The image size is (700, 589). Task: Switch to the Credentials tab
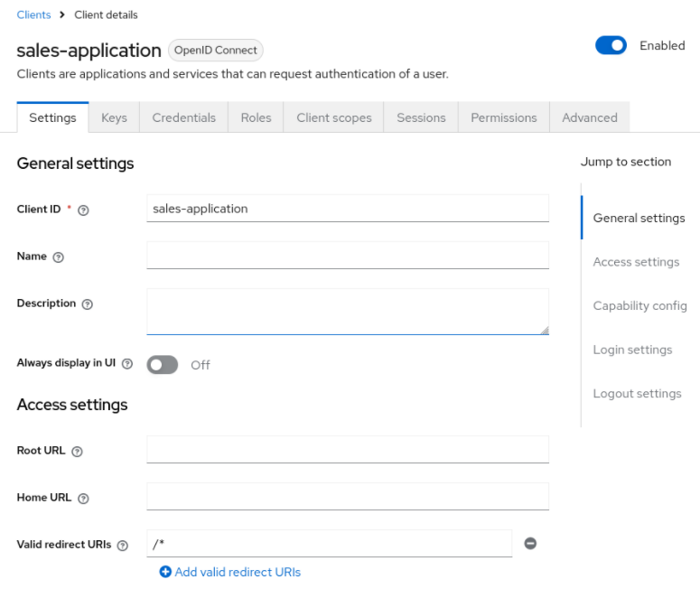[183, 117]
